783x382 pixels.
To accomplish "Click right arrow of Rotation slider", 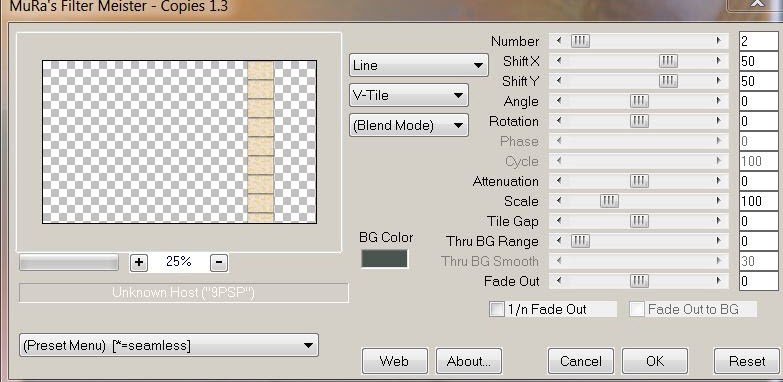I will coord(719,121).
